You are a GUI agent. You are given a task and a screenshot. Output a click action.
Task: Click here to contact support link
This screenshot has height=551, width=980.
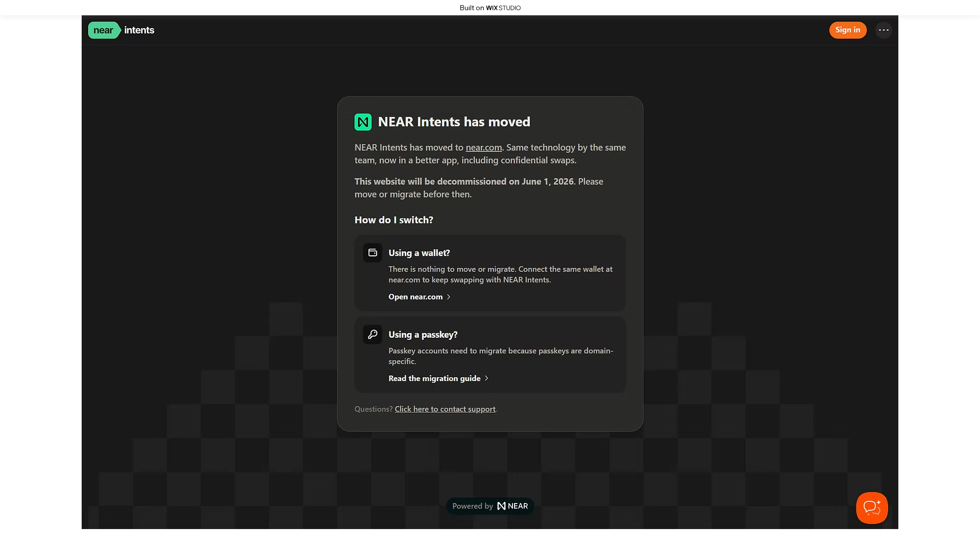(x=445, y=409)
